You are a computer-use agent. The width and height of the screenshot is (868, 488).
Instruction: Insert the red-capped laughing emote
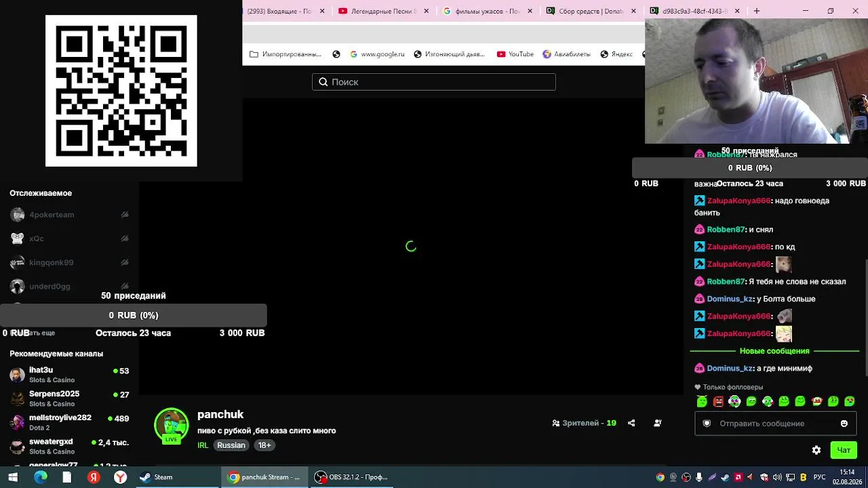click(x=817, y=401)
